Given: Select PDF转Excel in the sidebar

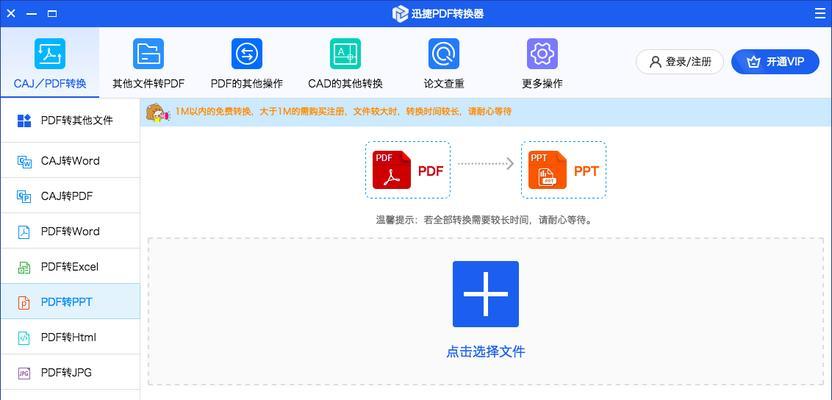Looking at the screenshot, I should click(x=70, y=267).
